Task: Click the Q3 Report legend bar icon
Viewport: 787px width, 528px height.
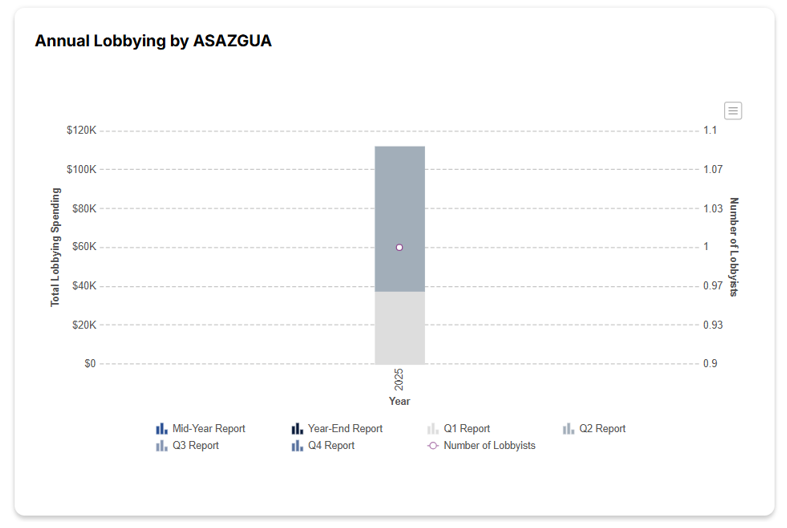Action: point(162,446)
